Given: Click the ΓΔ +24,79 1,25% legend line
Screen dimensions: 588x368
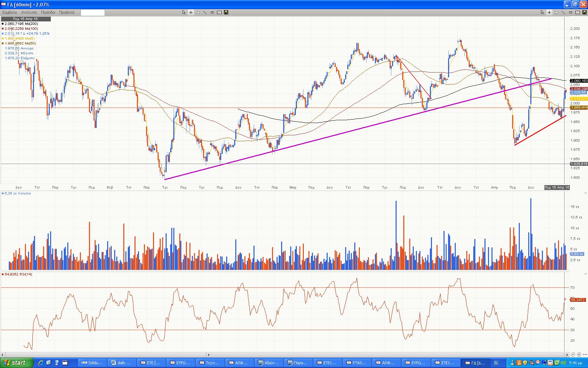Looking at the screenshot, I should (x=26, y=34).
